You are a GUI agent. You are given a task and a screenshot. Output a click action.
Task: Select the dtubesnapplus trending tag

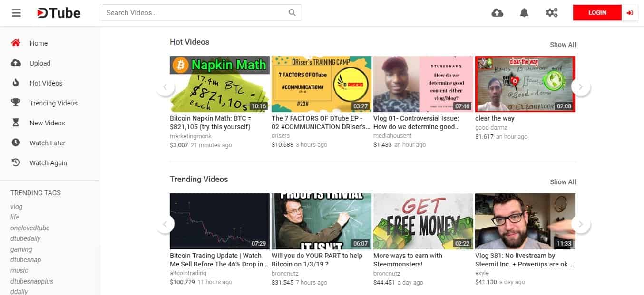tap(32, 281)
